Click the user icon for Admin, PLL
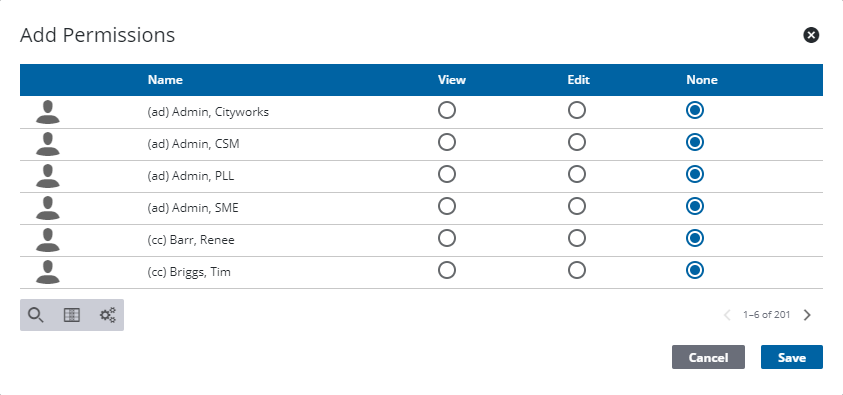The image size is (843, 395). 48,176
